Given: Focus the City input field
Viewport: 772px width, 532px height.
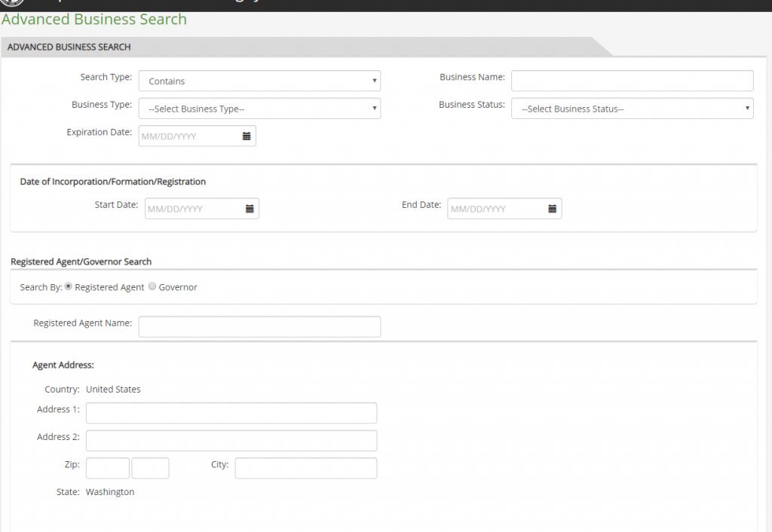Looking at the screenshot, I should (x=306, y=468).
